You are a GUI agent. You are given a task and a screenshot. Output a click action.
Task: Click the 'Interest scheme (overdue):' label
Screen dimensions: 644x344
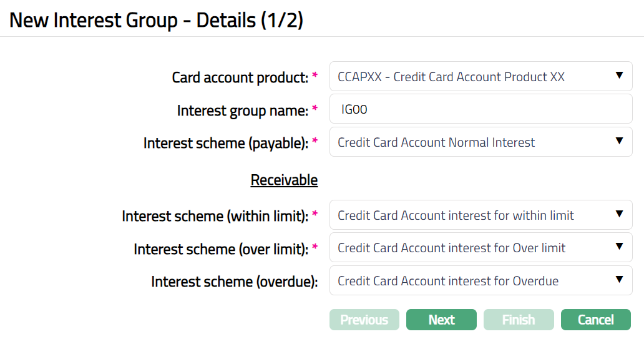coord(235,282)
